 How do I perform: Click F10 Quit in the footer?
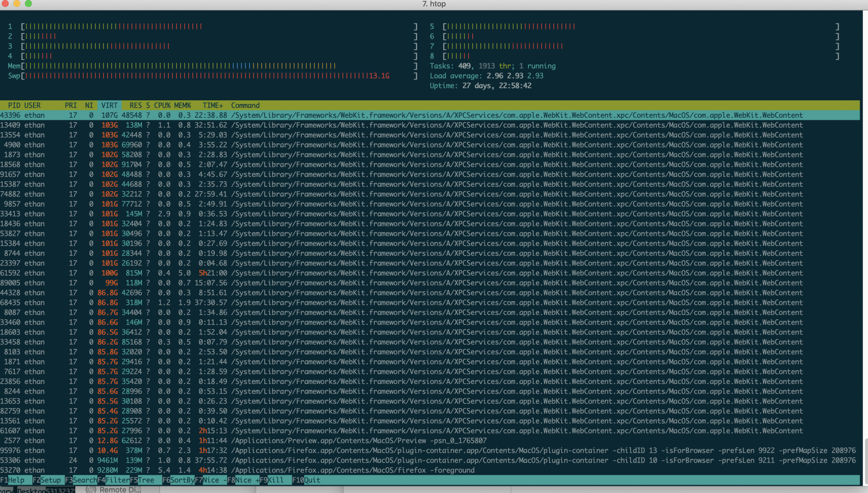306,480
